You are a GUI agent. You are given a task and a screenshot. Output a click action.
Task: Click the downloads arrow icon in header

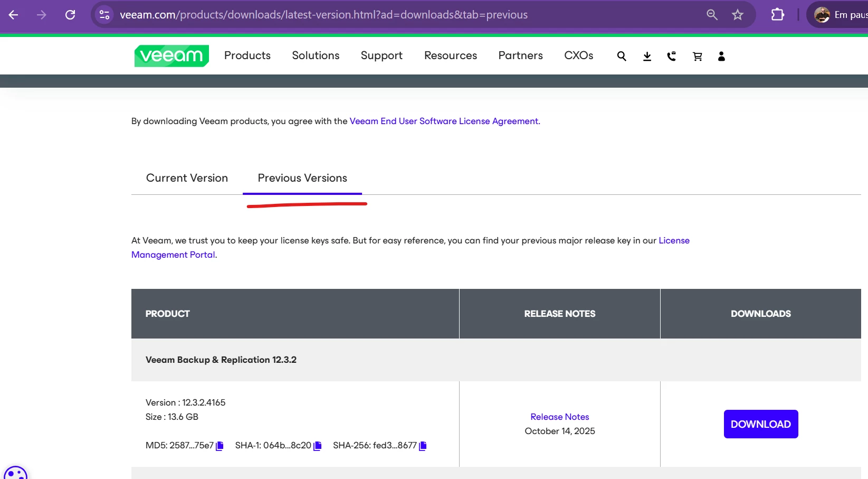tap(647, 56)
